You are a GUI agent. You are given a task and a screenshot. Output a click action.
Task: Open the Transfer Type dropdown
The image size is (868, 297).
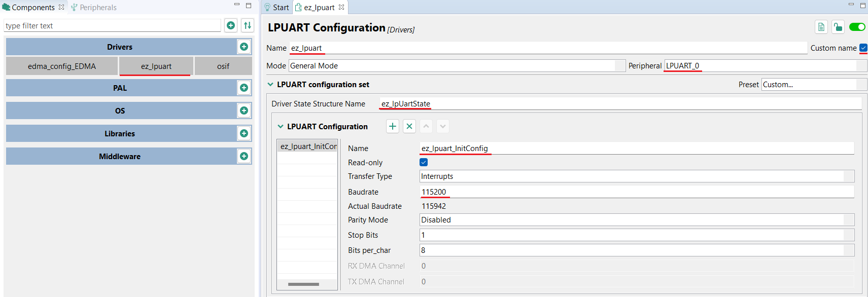637,176
